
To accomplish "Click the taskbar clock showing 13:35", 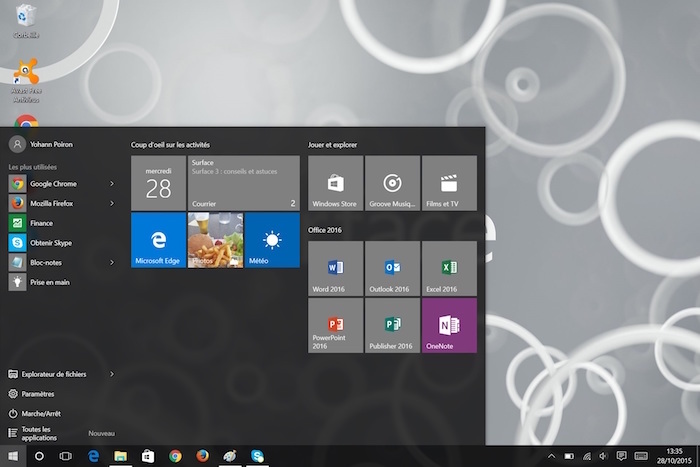I will tap(674, 456).
